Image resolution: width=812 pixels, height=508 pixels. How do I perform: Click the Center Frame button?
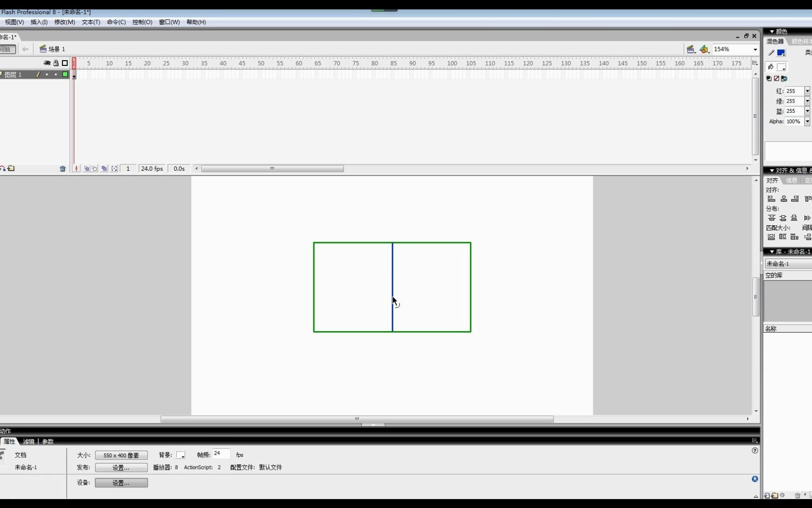[77, 168]
